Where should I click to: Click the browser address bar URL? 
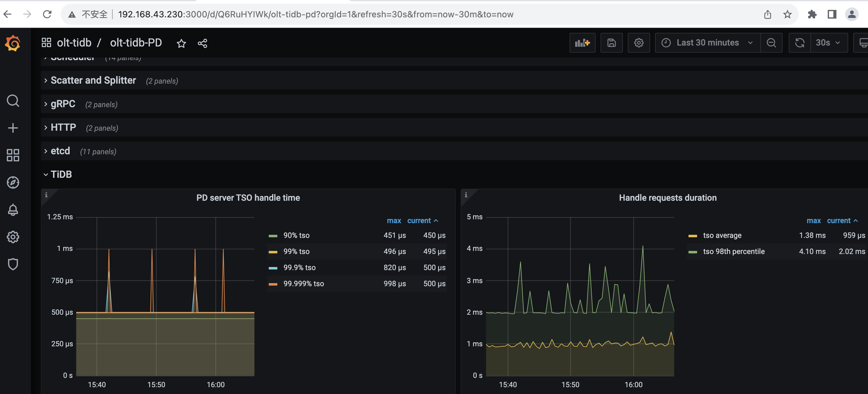pos(315,14)
